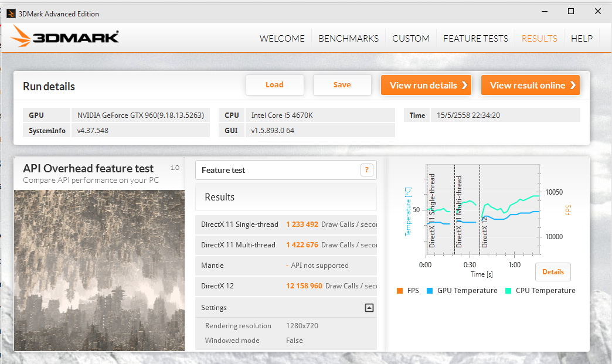Go to the BENCHMARKS tab
The width and height of the screenshot is (612, 364).
pos(349,39)
